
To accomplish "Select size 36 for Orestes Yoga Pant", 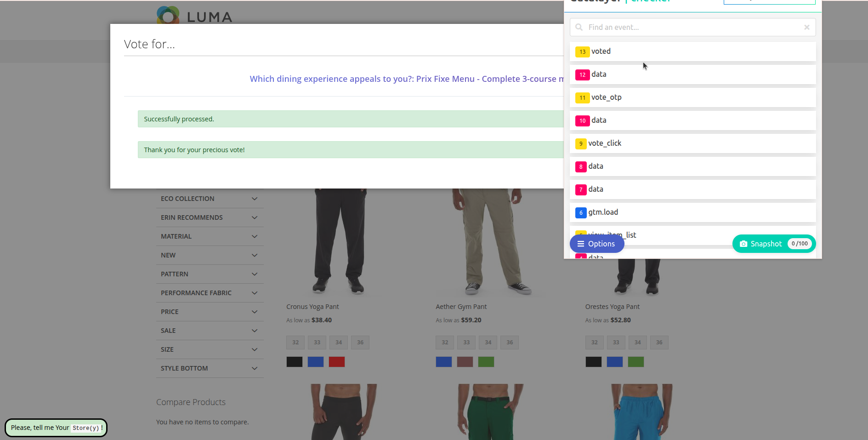I will 659,343.
